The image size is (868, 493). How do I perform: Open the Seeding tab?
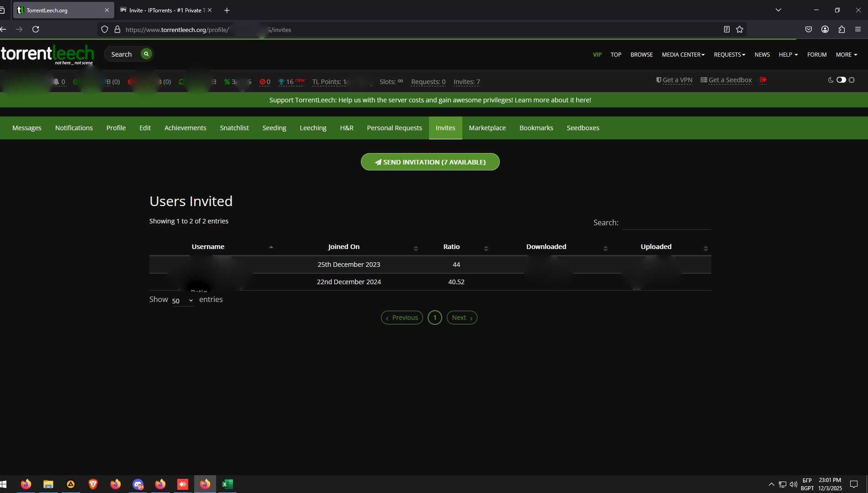pos(274,128)
